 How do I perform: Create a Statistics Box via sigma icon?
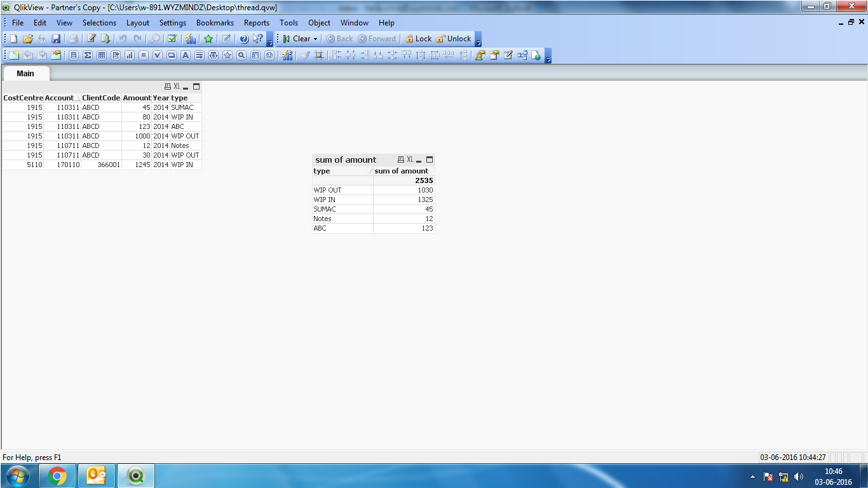click(x=88, y=55)
